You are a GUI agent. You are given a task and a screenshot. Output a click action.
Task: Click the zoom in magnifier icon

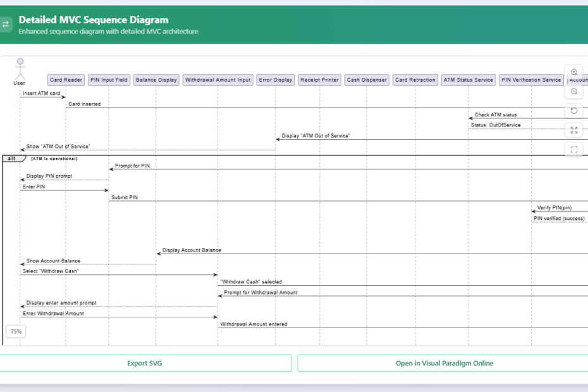coord(573,72)
